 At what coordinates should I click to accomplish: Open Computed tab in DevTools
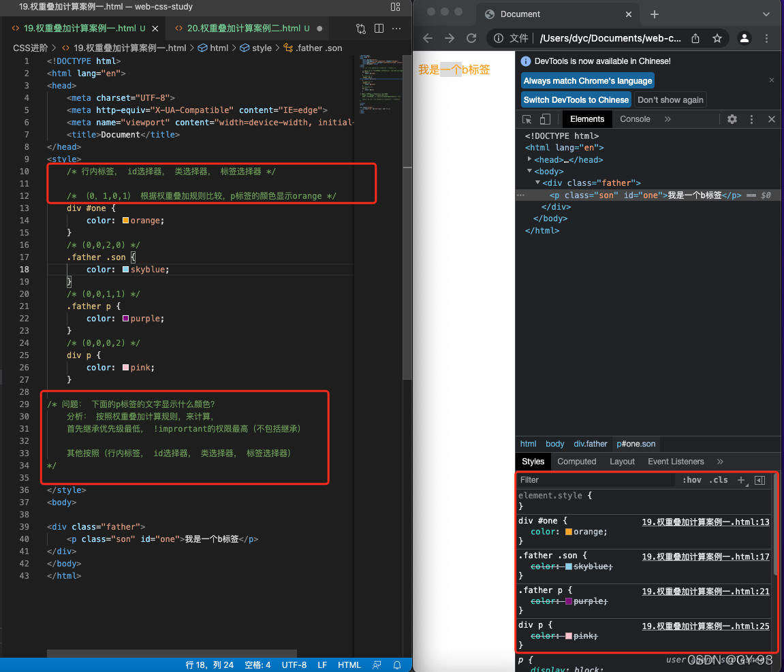[576, 462]
